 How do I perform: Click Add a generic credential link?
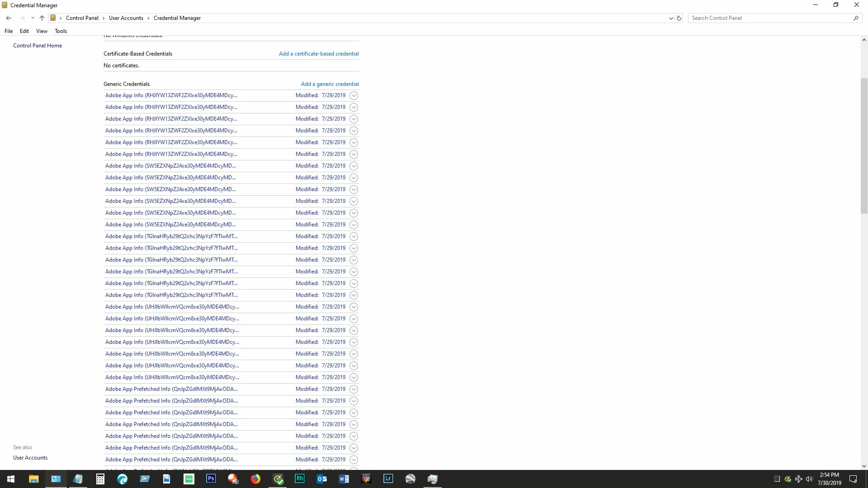[330, 84]
